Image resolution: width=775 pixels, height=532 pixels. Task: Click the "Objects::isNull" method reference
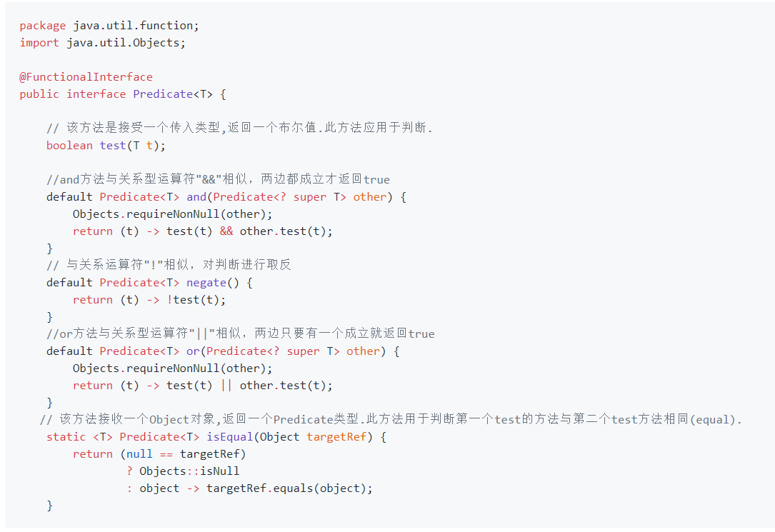pyautogui.click(x=189, y=471)
